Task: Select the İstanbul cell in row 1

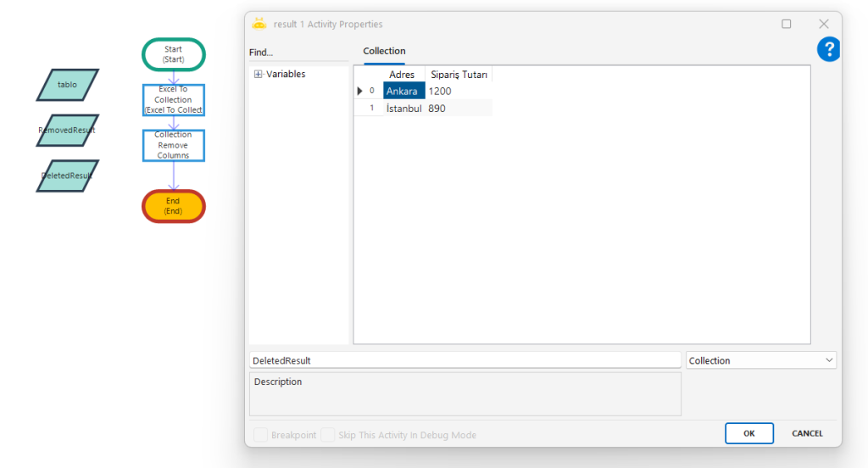Action: click(403, 109)
